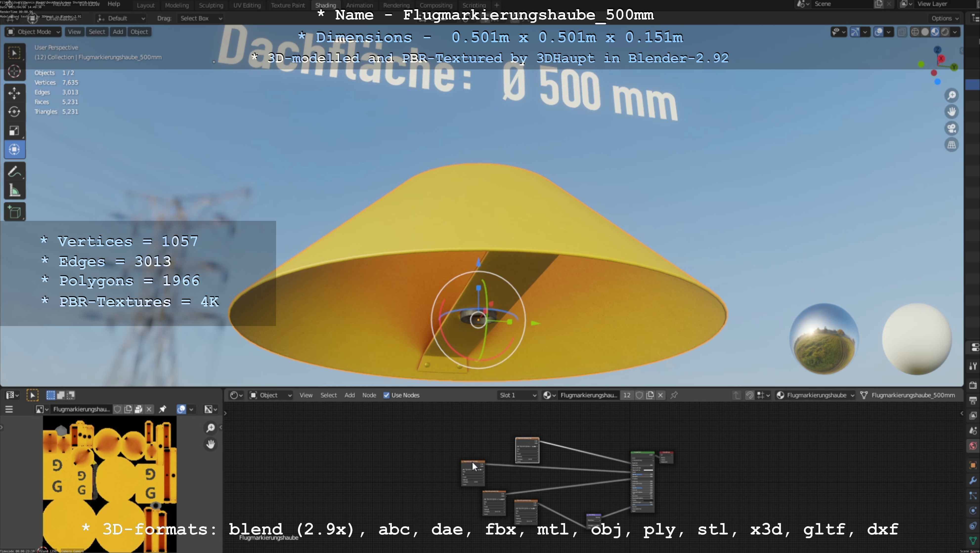The height and width of the screenshot is (553, 980).
Task: Select the 3D Cursor tool
Action: pyautogui.click(x=14, y=71)
